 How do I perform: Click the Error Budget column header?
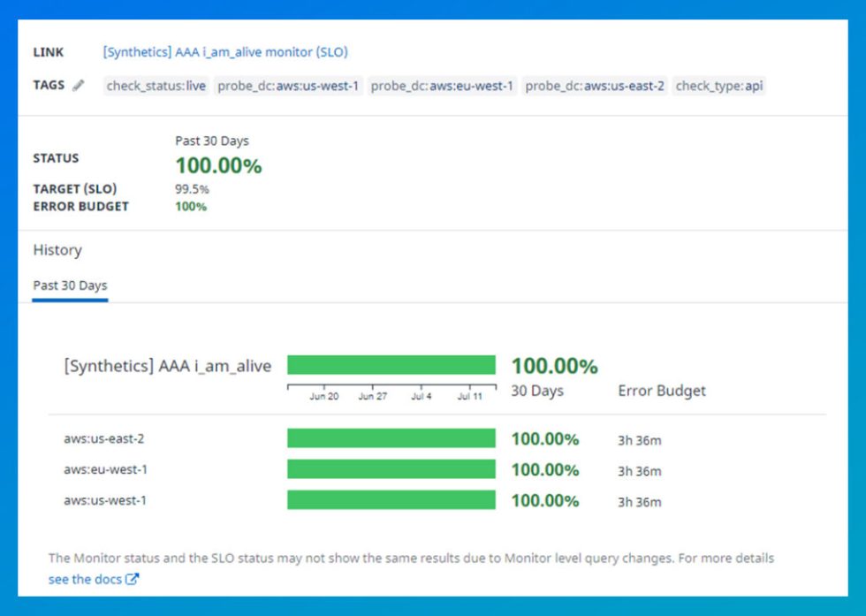(x=661, y=391)
